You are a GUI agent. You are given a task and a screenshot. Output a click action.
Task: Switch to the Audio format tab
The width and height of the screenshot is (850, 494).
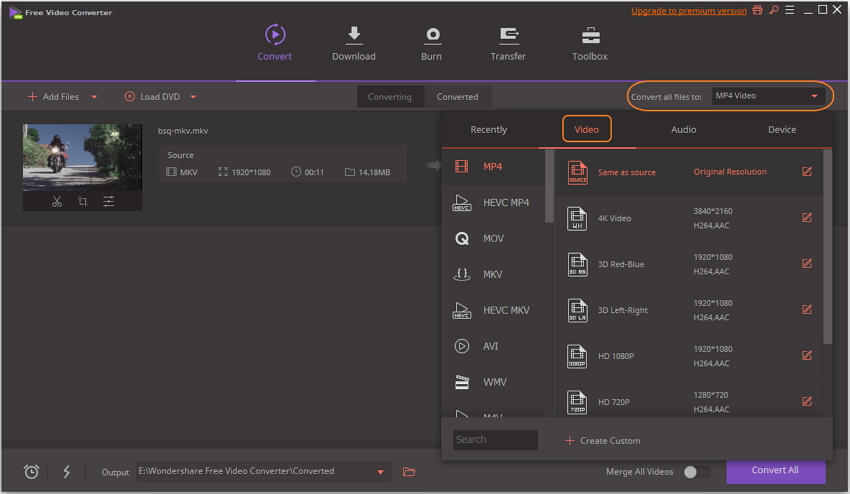[684, 129]
